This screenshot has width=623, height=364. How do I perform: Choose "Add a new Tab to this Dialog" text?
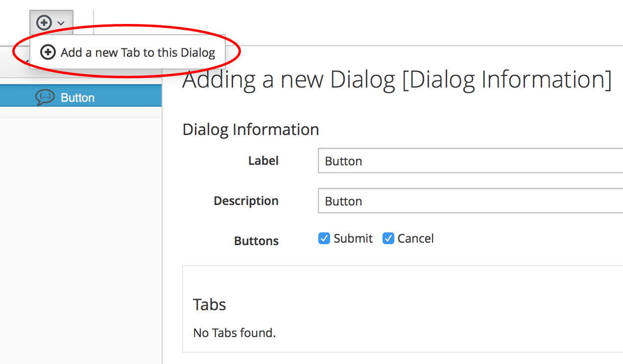pos(138,53)
